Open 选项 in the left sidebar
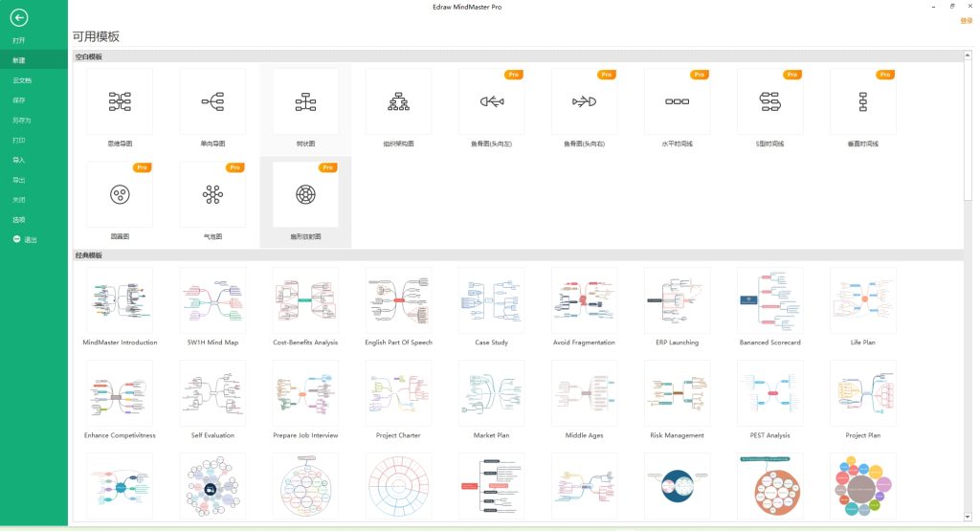This screenshot has width=980, height=531. coord(19,220)
